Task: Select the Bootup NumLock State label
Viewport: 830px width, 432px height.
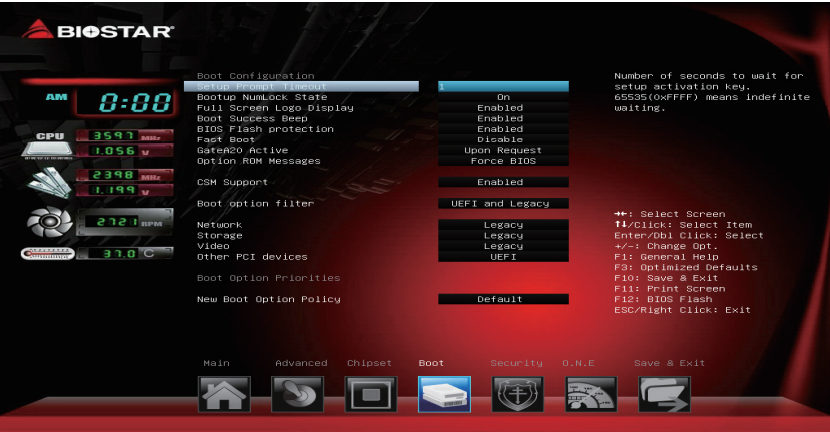Action: (262, 97)
